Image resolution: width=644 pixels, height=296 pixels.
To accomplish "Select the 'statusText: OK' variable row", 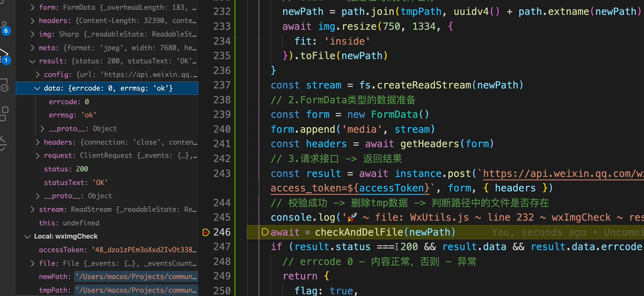I will 76,183.
